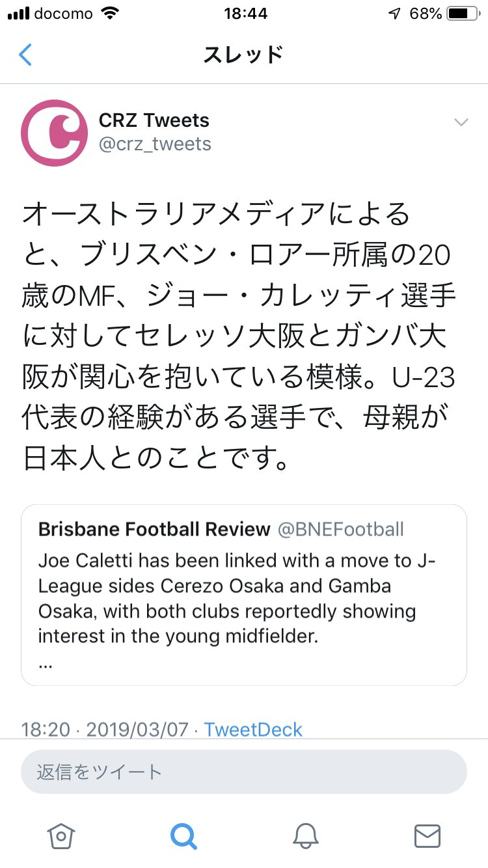The height and width of the screenshot is (868, 488).
Task: Tap the battery status icon
Action: (463, 13)
